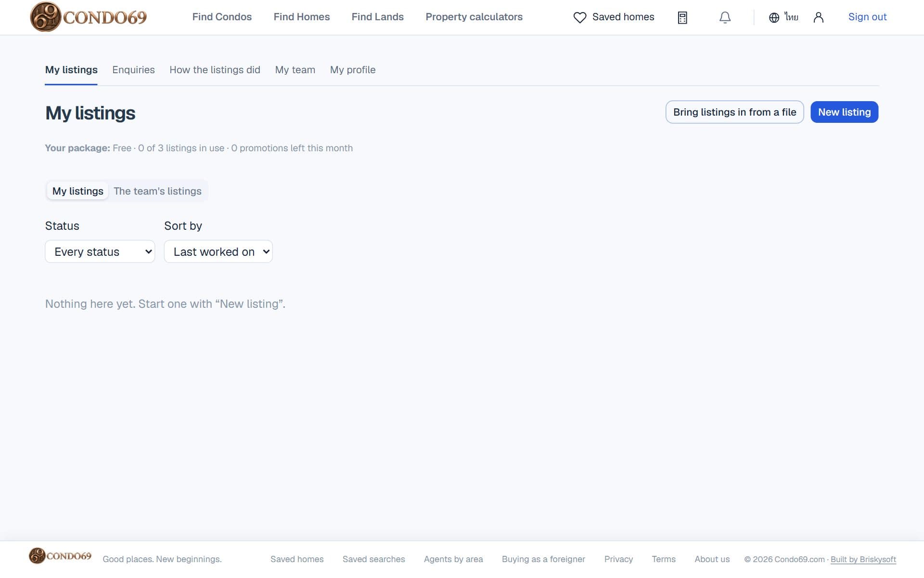Switch language with the globe ไทย icon

coord(783,17)
